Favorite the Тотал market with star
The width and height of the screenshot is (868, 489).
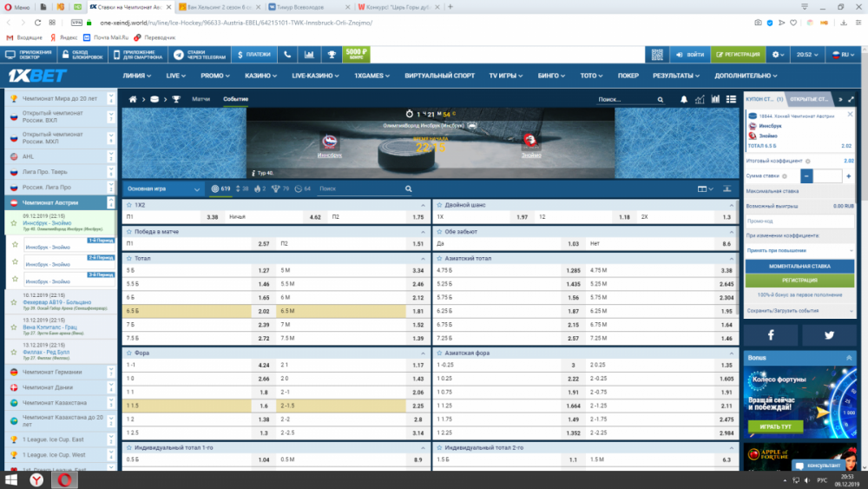(x=128, y=259)
